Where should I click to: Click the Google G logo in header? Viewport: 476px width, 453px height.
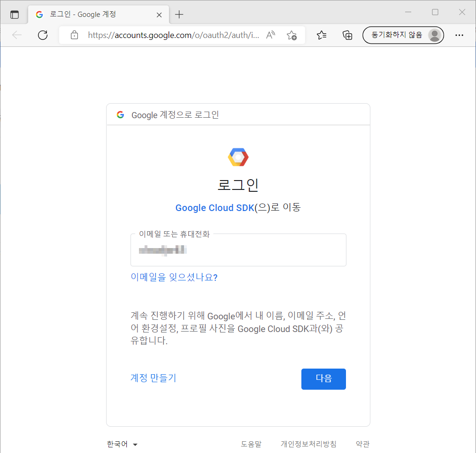tap(121, 114)
